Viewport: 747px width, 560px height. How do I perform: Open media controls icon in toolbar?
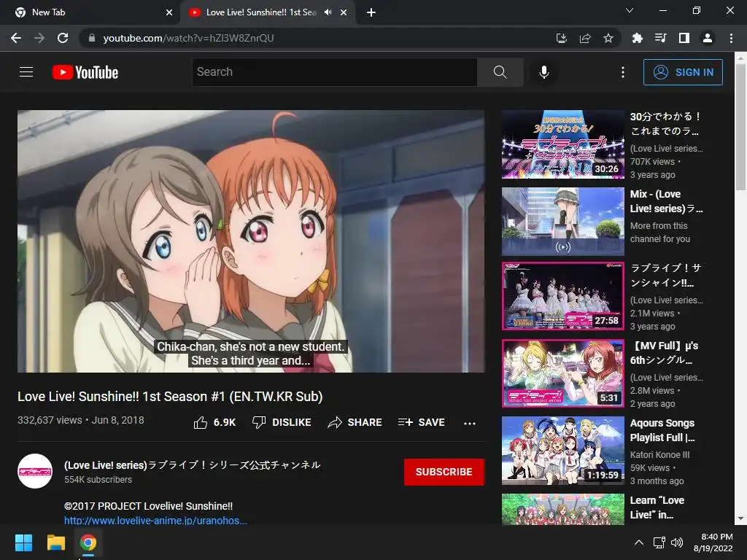[661, 38]
